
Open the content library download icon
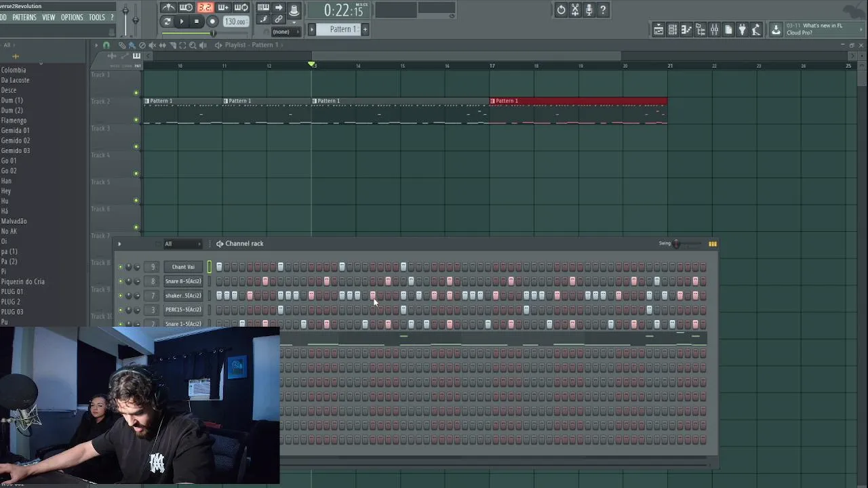[x=776, y=29]
